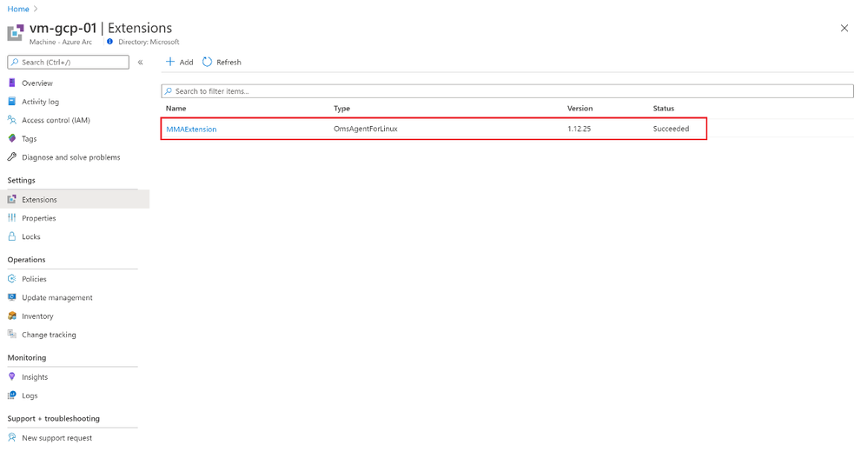Open Logs under Monitoring
The image size is (868, 465).
pyautogui.click(x=30, y=395)
